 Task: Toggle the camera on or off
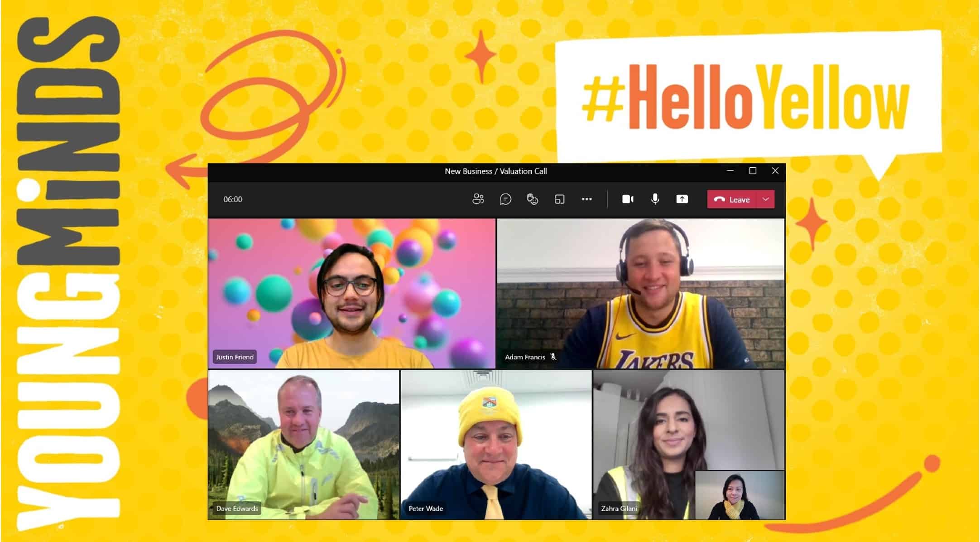[x=628, y=199]
